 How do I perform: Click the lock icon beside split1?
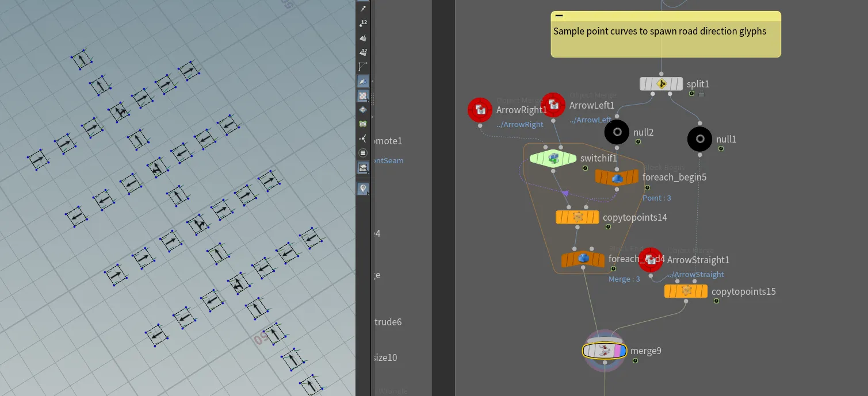(x=701, y=94)
